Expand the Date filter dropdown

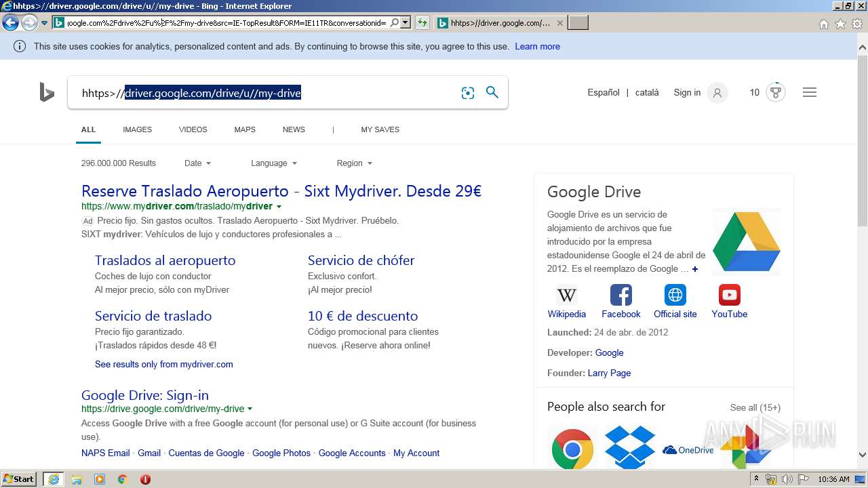tap(197, 163)
